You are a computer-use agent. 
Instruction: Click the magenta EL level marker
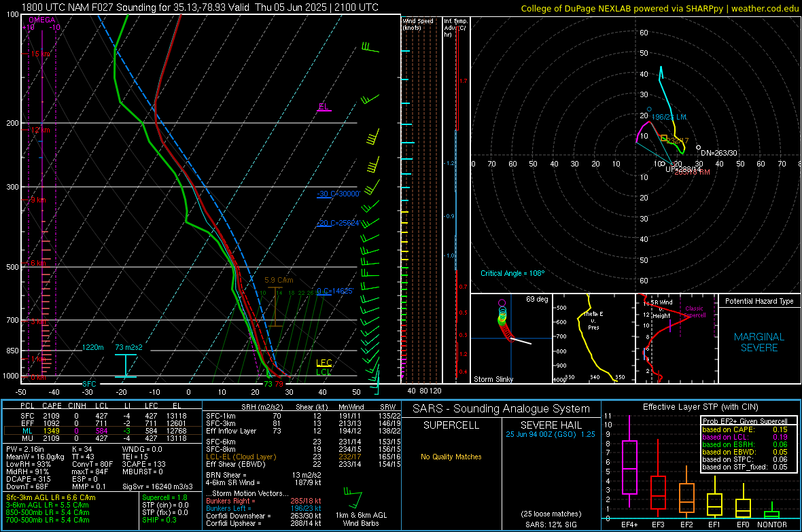coord(324,107)
